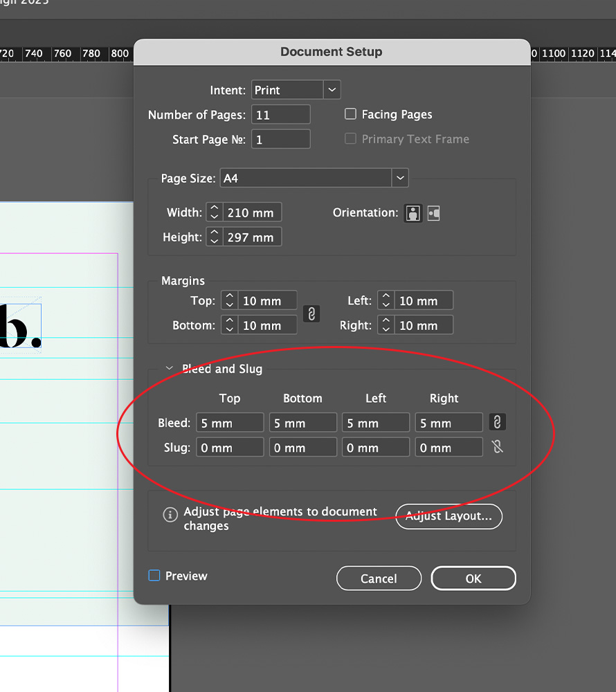
Task: Enable the Primary Text Frame checkbox
Action: click(x=350, y=139)
